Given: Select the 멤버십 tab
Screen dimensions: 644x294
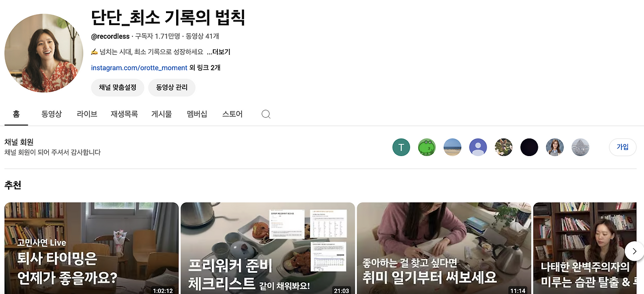Looking at the screenshot, I should click(197, 114).
